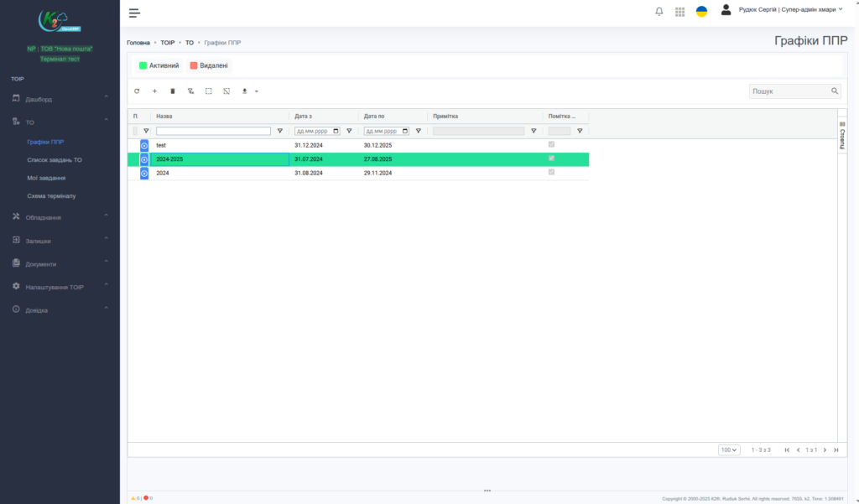Click the Головна breadcrumb link
Screen dimensions: 859x504
point(138,42)
